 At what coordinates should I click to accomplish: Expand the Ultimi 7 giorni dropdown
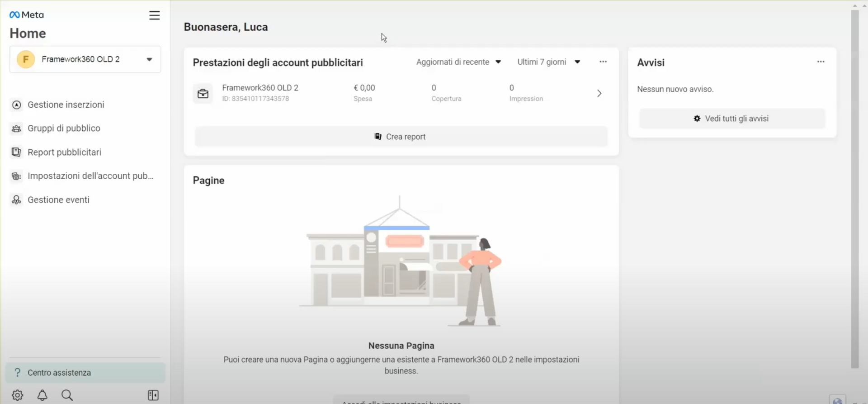point(549,62)
